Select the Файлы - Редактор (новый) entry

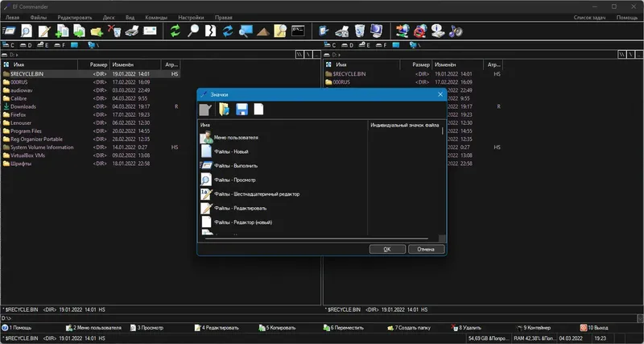[243, 222]
